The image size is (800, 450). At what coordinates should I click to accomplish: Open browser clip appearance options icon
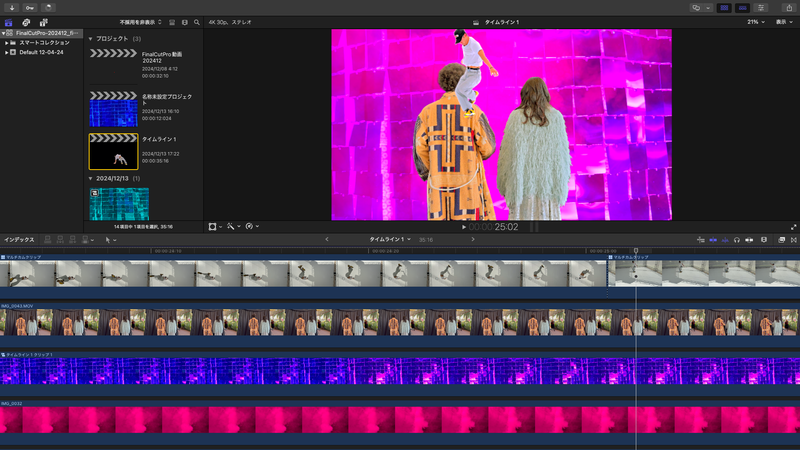(185, 22)
